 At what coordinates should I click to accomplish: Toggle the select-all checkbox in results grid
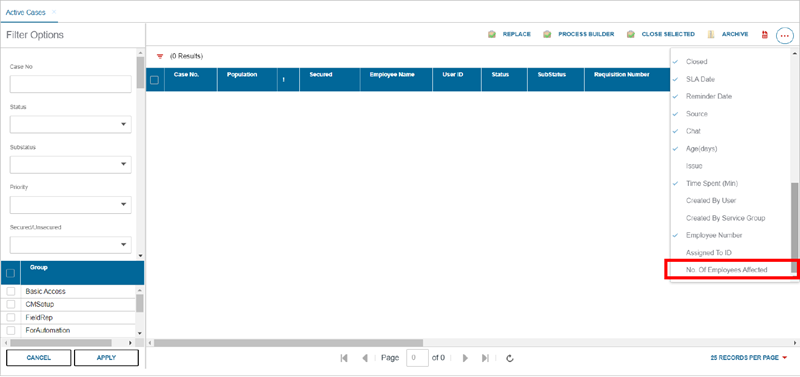tap(155, 80)
